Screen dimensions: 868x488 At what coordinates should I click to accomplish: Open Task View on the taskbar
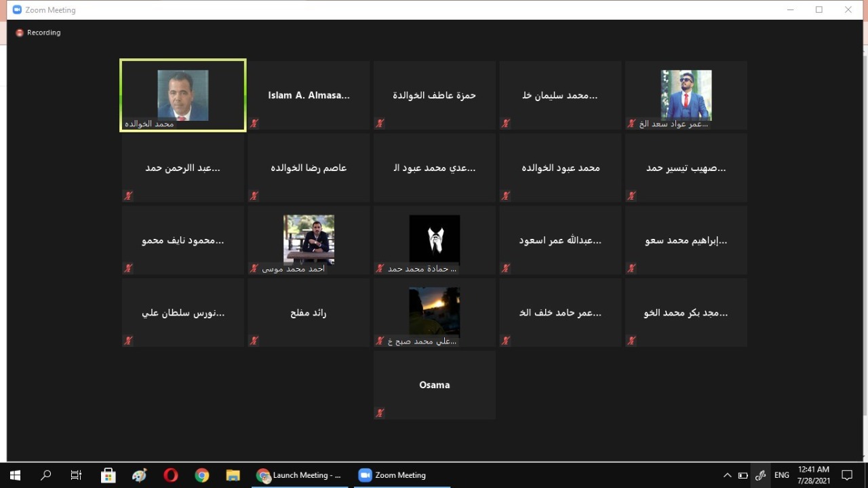tap(77, 475)
